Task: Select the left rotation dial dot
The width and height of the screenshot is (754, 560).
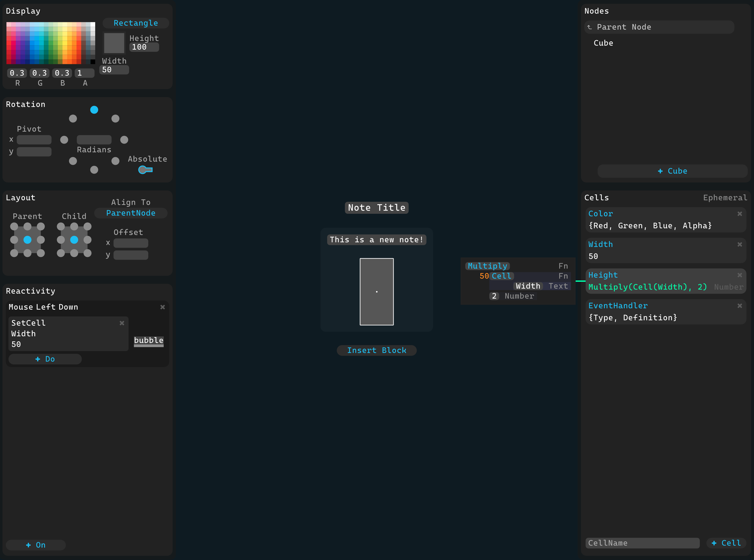Action: click(64, 140)
